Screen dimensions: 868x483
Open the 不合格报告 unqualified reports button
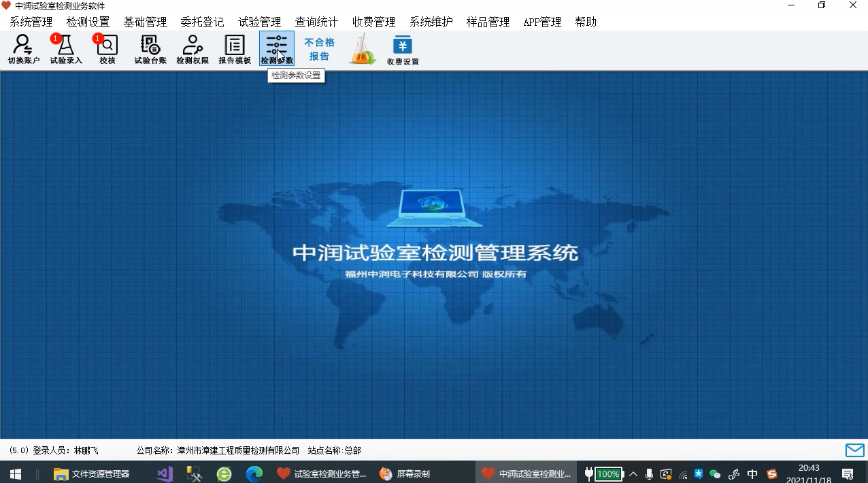click(x=319, y=49)
